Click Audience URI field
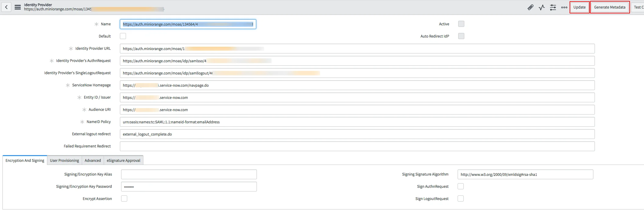Viewport: 644px width, 211px height. [x=357, y=110]
